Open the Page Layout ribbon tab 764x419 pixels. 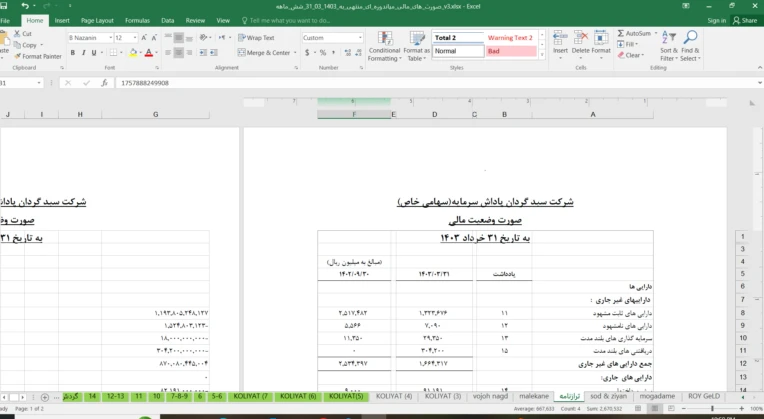(97, 20)
